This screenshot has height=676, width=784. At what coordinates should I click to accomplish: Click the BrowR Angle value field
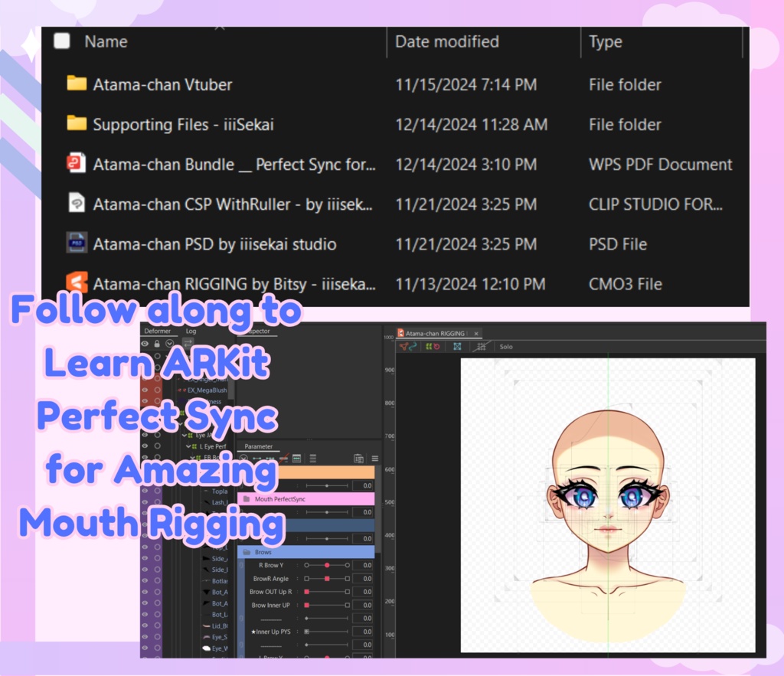click(x=362, y=579)
